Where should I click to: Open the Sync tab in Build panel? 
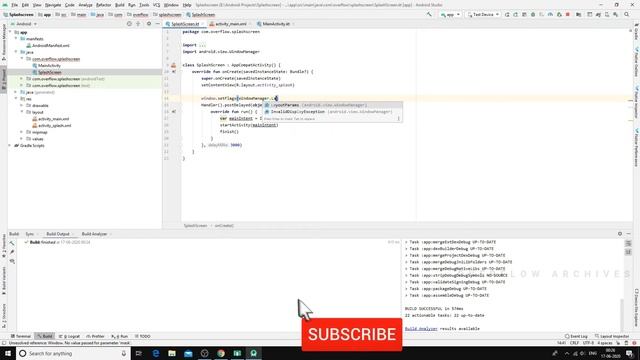[x=29, y=234]
